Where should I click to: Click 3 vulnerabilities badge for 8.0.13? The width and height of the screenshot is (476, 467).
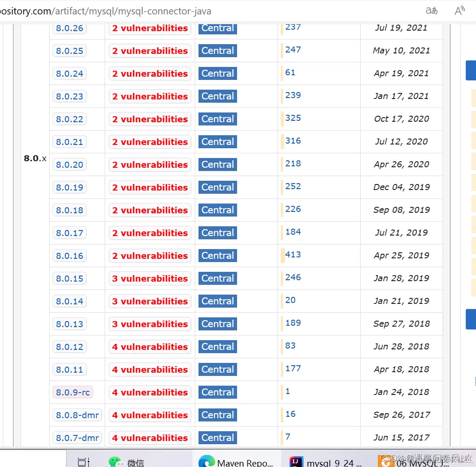pyautogui.click(x=150, y=324)
